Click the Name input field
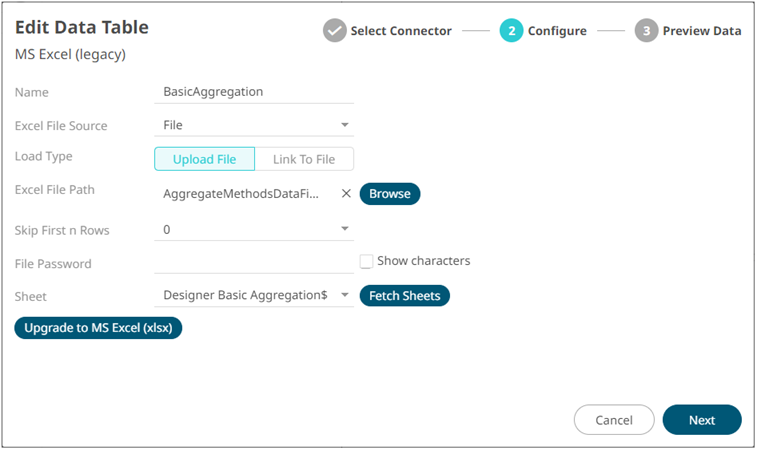 click(255, 92)
